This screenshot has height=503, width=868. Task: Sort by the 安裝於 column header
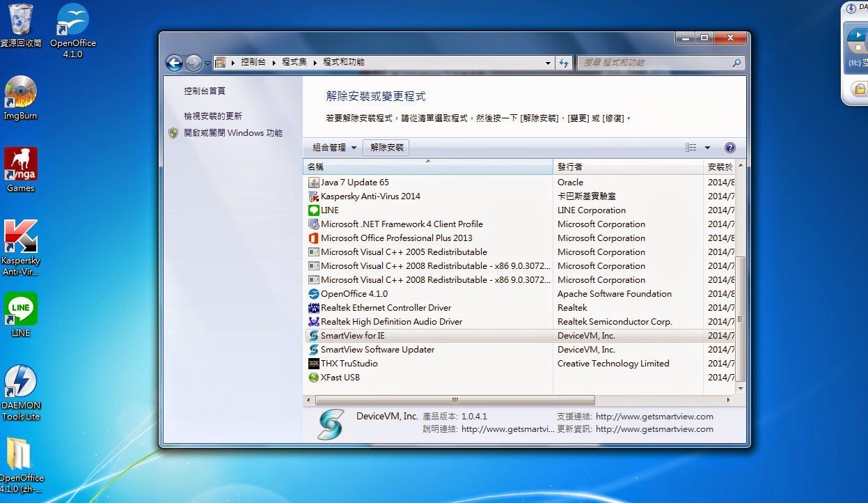click(x=720, y=167)
